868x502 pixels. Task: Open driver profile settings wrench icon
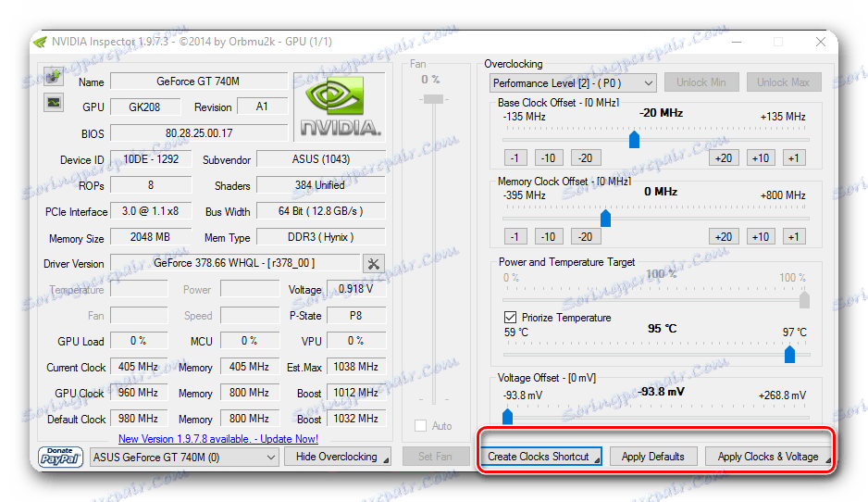[374, 263]
